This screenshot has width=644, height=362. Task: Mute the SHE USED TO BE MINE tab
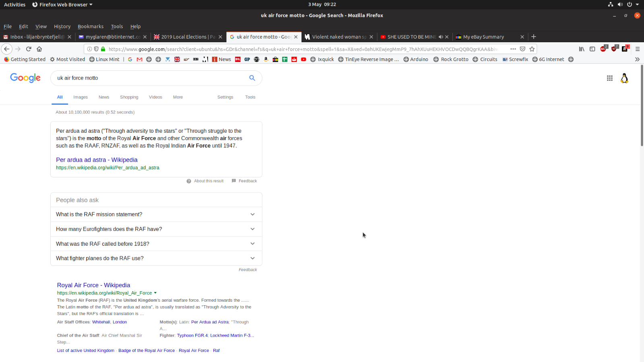[x=441, y=37]
